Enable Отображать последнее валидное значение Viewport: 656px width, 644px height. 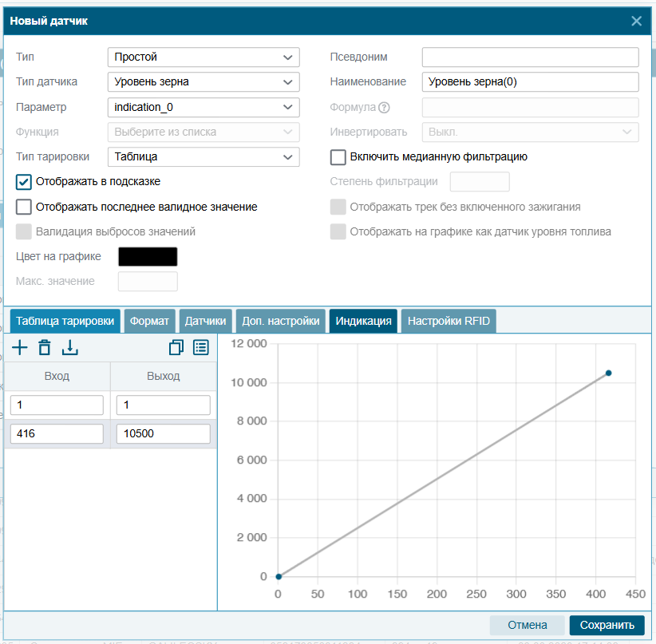[23, 207]
